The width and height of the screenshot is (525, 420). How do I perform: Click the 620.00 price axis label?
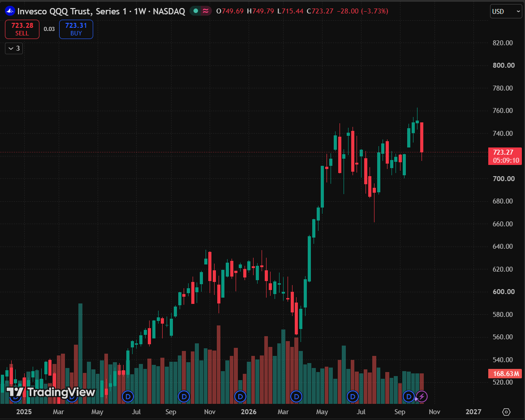(x=503, y=269)
